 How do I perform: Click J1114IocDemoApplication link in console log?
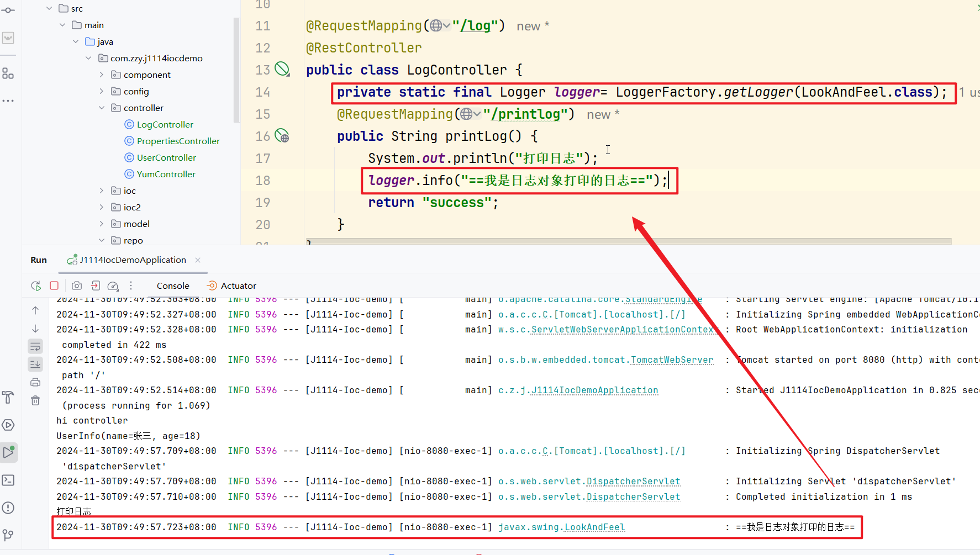tap(594, 390)
